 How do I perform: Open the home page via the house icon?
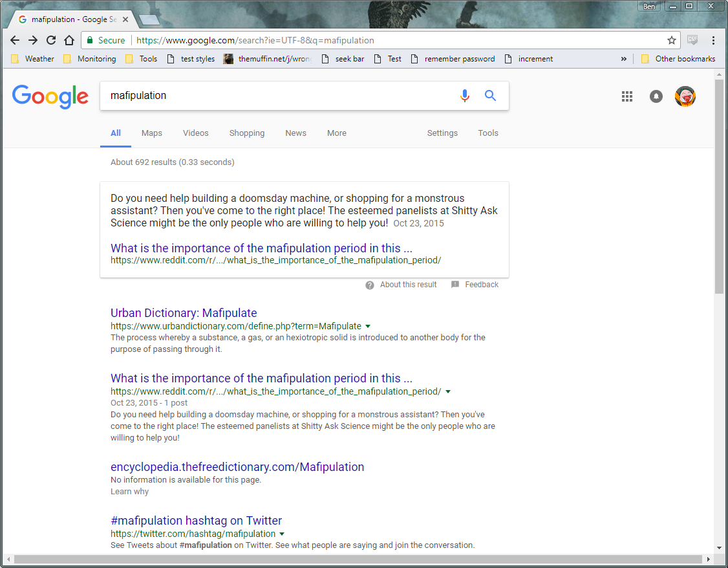pos(69,40)
